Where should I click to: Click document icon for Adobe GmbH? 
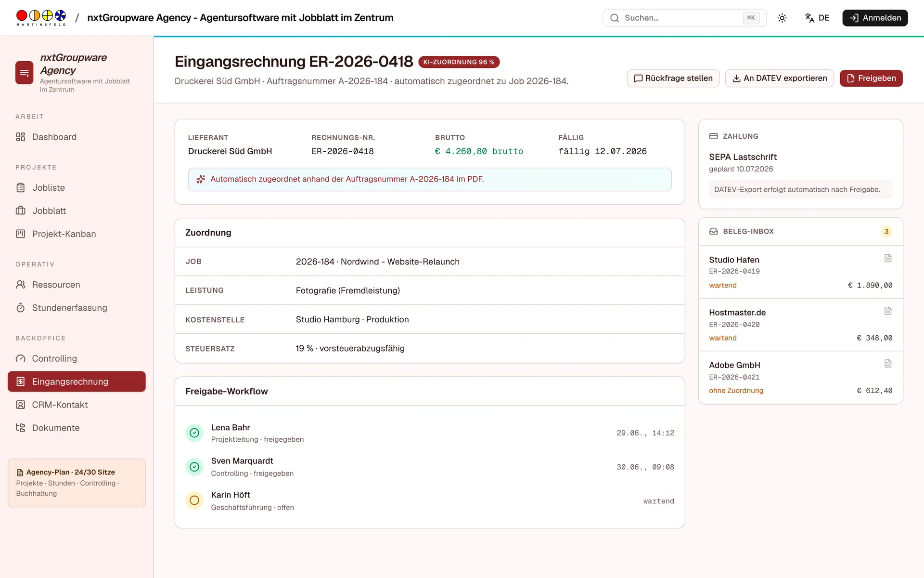888,364
